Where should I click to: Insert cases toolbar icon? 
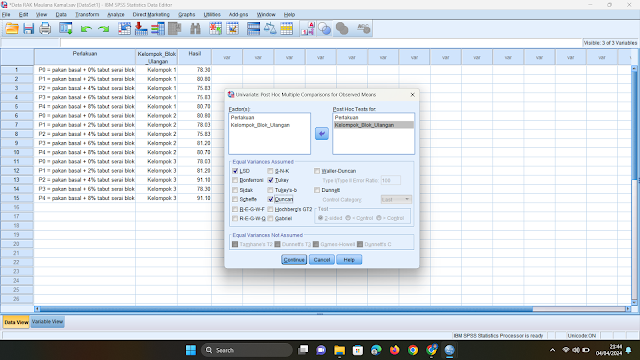(x=216, y=29)
